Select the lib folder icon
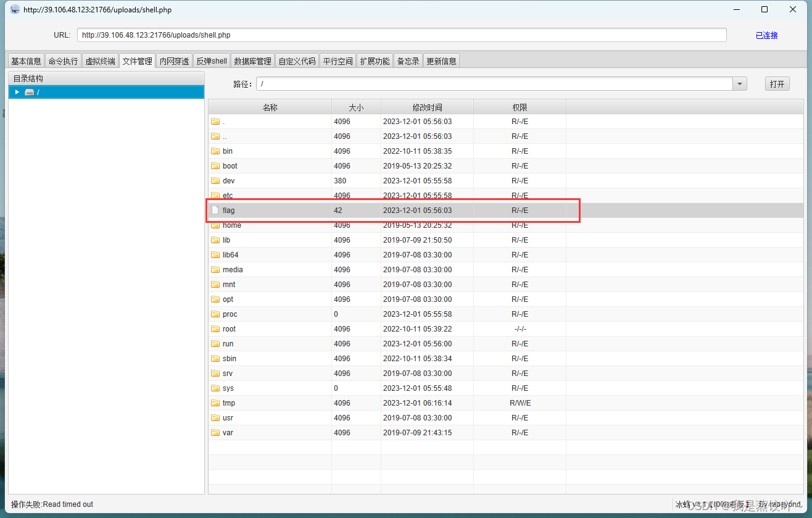The height and width of the screenshot is (518, 812). [x=215, y=240]
